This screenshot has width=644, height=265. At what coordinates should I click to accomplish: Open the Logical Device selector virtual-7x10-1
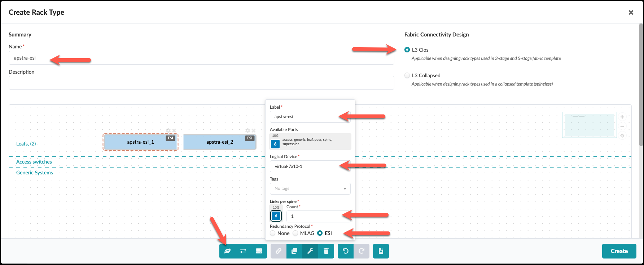[x=310, y=166]
